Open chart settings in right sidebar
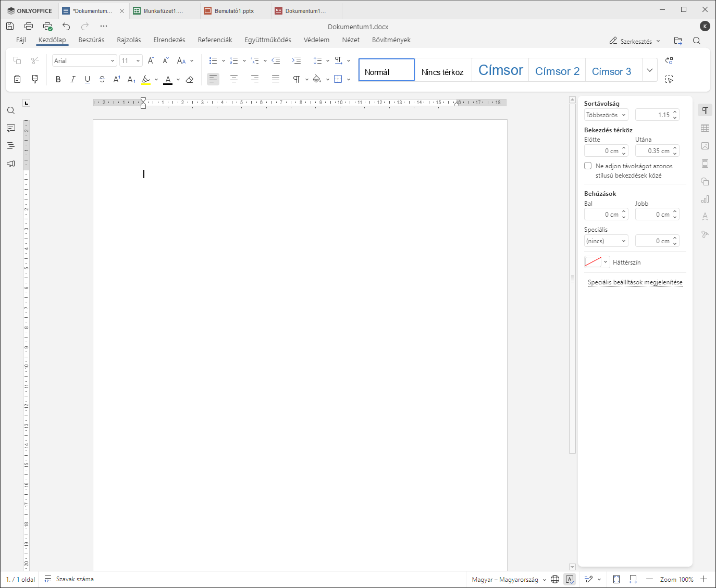716x588 pixels. click(x=705, y=199)
